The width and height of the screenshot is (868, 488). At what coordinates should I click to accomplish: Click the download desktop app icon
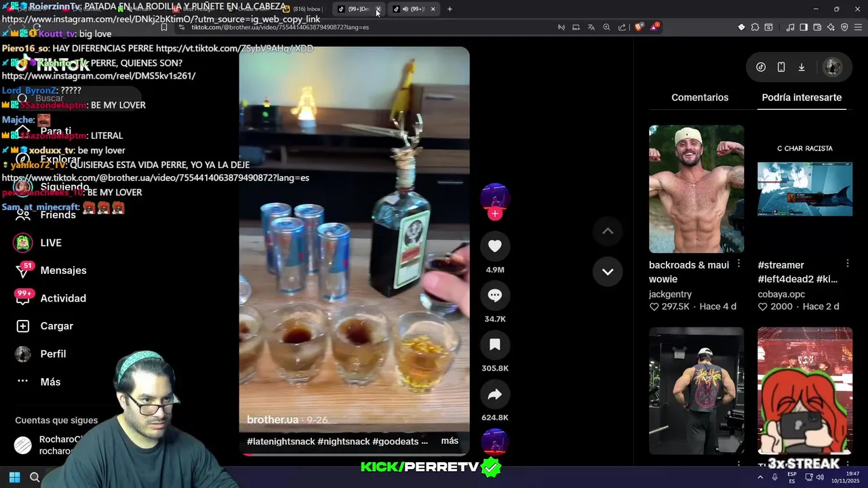coord(802,67)
